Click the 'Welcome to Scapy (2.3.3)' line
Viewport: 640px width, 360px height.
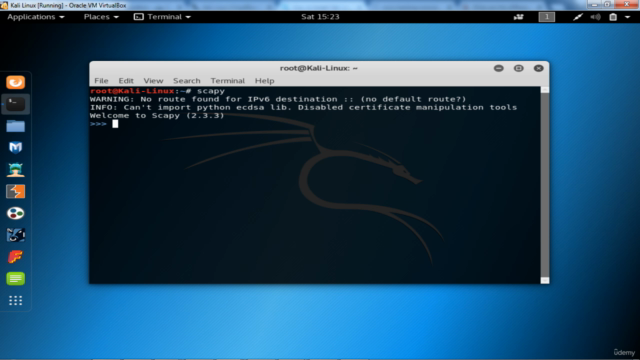[x=157, y=116]
